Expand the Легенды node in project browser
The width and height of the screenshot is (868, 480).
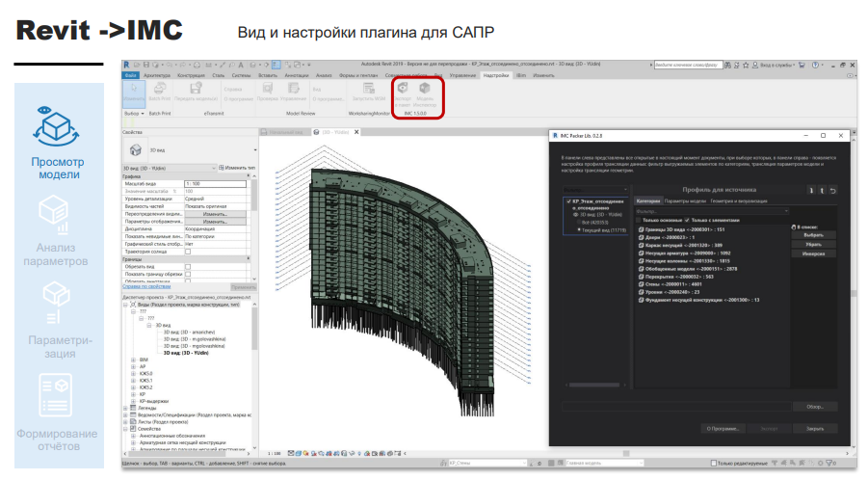point(125,408)
